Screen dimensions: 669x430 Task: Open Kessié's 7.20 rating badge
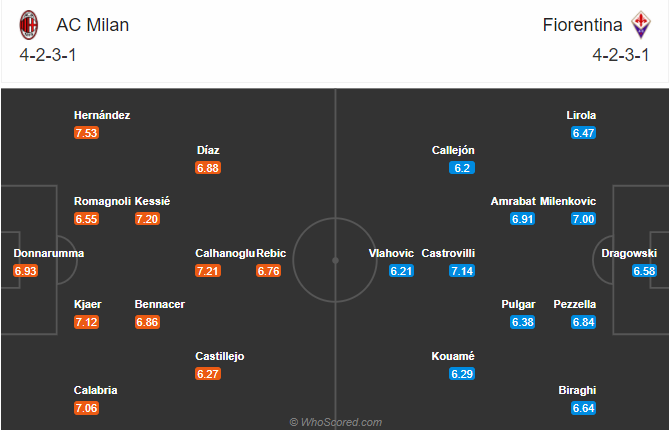[x=147, y=219]
